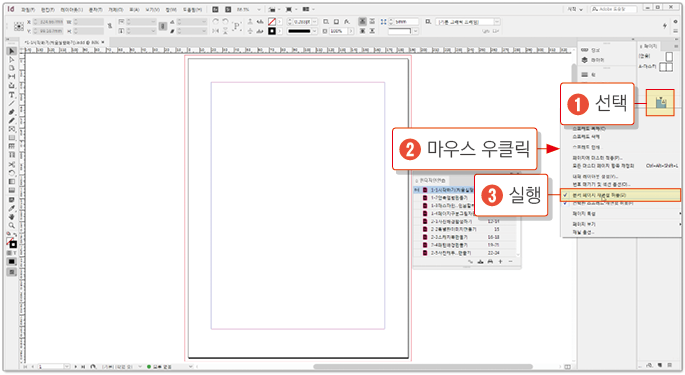This screenshot has width=685, height=375.
Task: Toggle the view mode button at toolbox bottom
Action: pyautogui.click(x=12, y=272)
